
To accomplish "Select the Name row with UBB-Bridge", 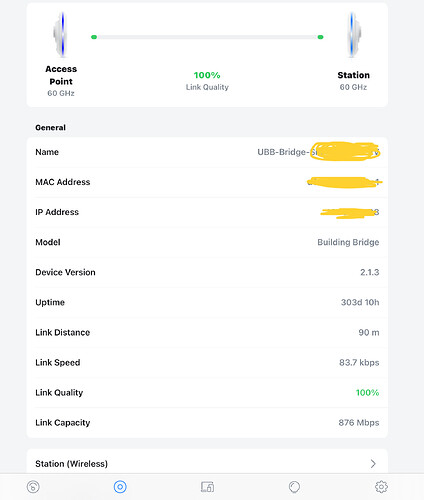I will click(207, 152).
